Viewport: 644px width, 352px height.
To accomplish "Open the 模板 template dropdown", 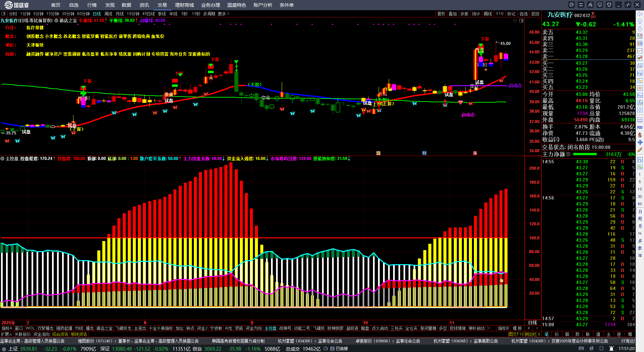I will tap(517, 328).
